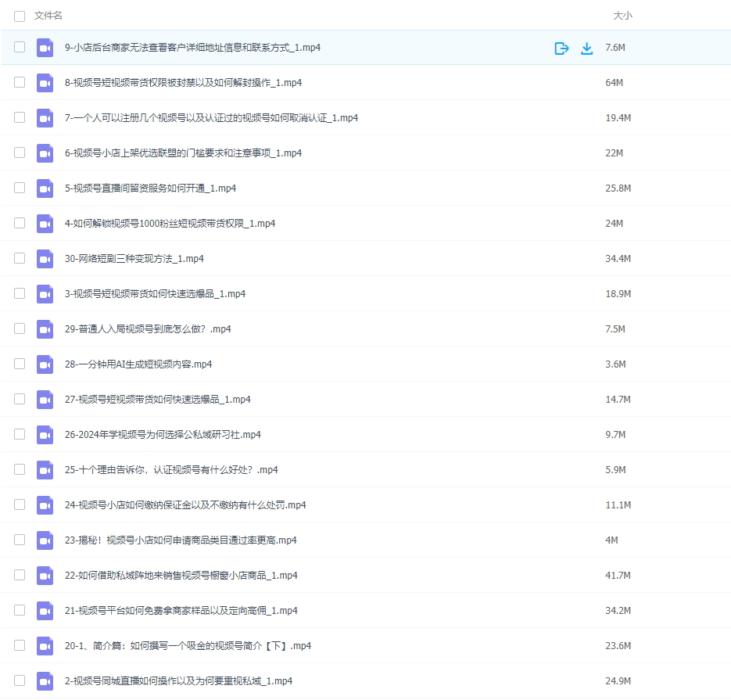This screenshot has width=731, height=700.
Task: Select the video thumbnail icon of 30-网络短剧三种变现方法
Action: [x=45, y=258]
